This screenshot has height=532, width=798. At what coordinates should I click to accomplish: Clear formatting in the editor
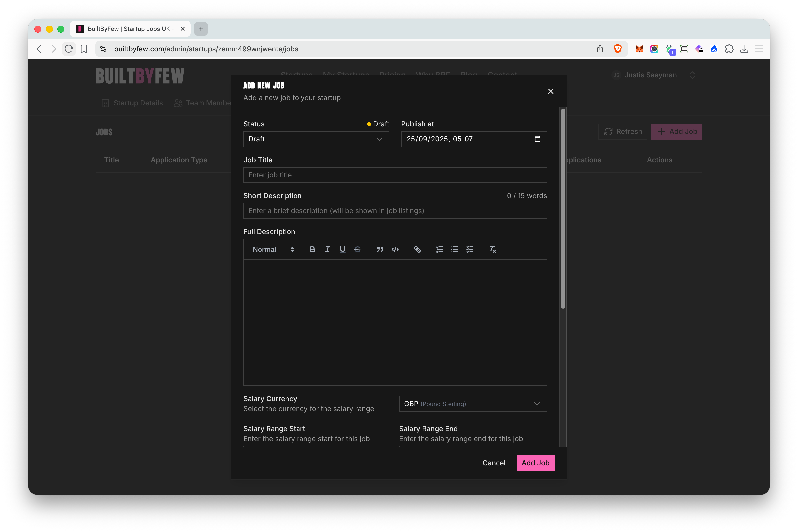(492, 249)
